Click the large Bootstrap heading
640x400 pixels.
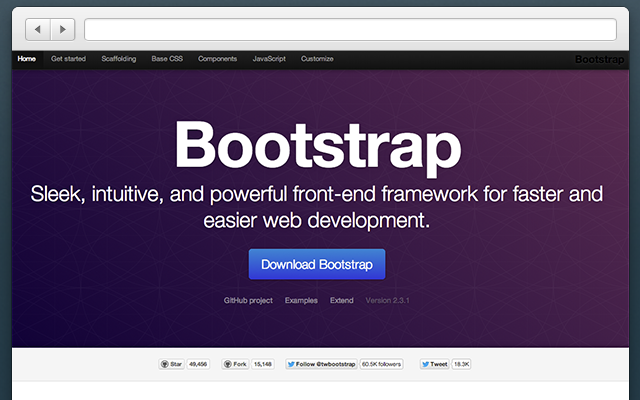[318, 148]
